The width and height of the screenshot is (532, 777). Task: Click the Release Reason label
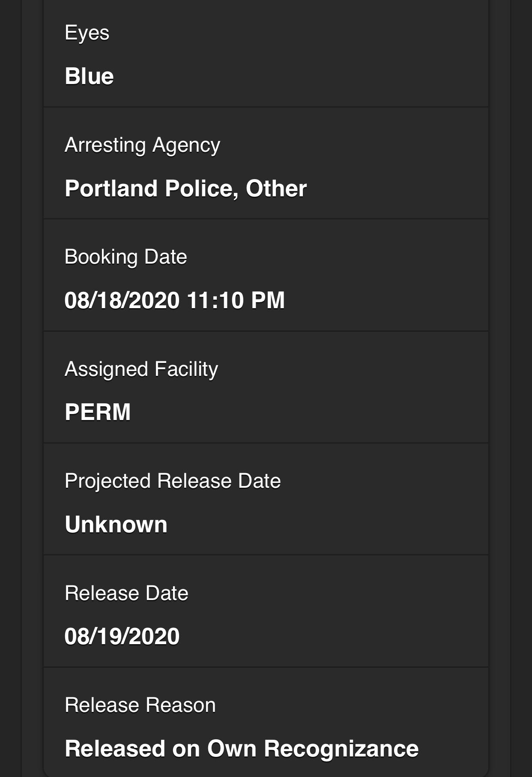coord(140,705)
